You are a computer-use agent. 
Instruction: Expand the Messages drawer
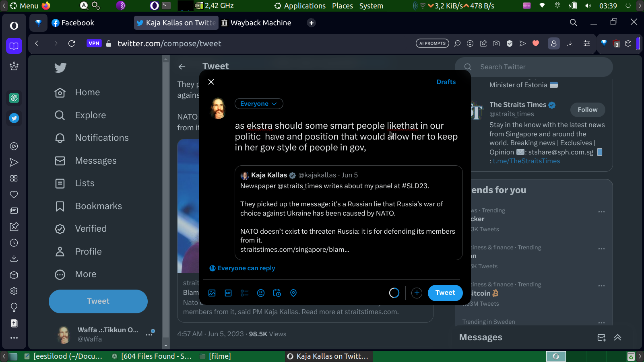[x=618, y=337]
